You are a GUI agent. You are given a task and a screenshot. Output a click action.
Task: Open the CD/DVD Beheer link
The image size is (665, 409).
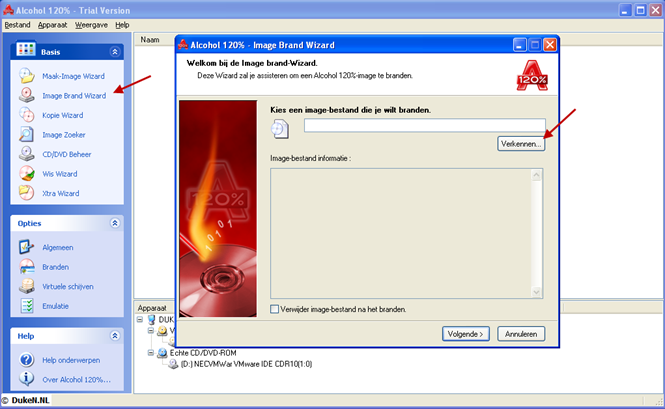tap(67, 154)
